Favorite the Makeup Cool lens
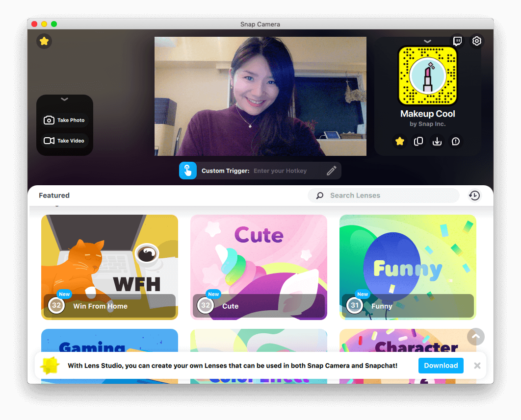 coord(400,142)
